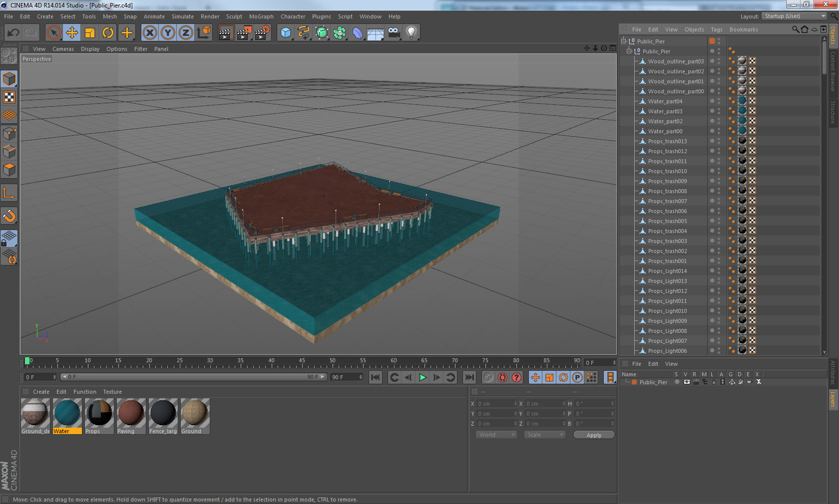
Task: Toggle Z axis lock
Action: click(186, 33)
